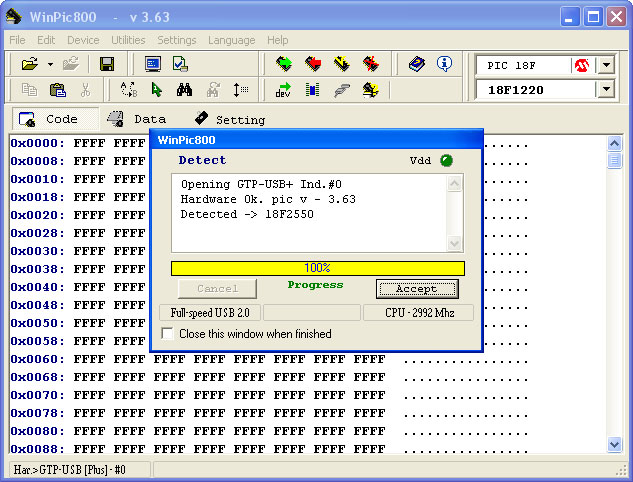Click address row 0x0060 label
Screen dimensions: 633x482
[x=37, y=359]
